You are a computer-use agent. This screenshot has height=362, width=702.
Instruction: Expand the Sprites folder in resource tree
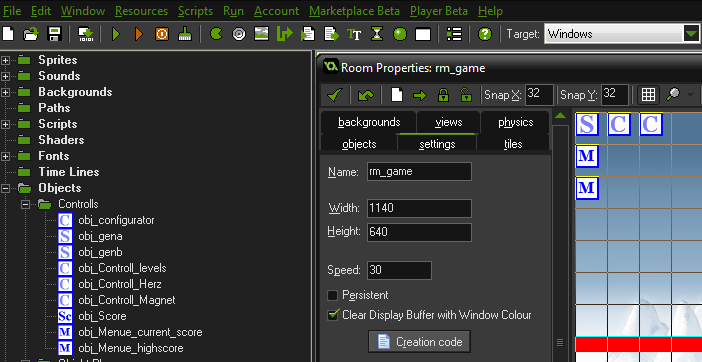(x=5, y=60)
